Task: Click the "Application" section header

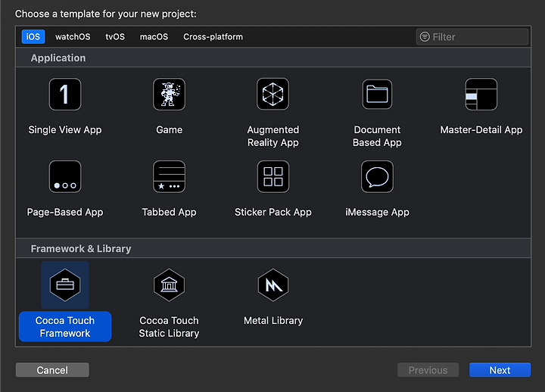Action: tap(58, 58)
